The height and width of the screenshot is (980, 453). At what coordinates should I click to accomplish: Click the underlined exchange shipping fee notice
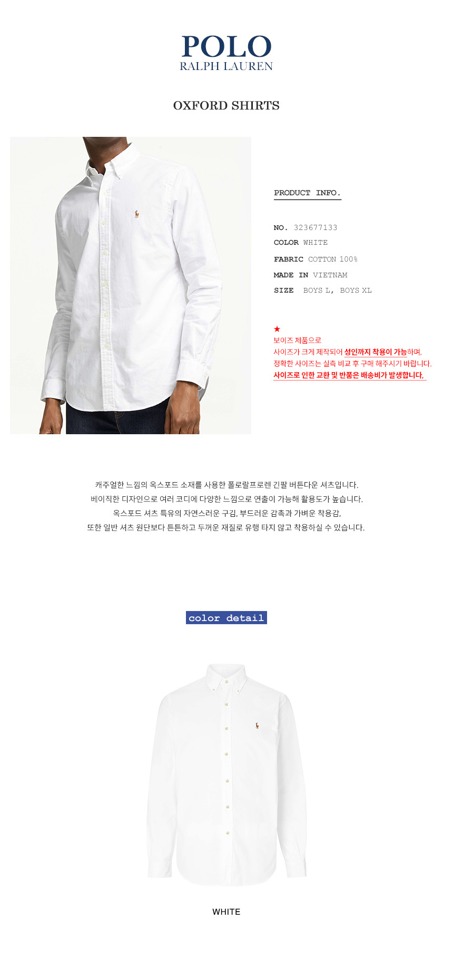349,375
